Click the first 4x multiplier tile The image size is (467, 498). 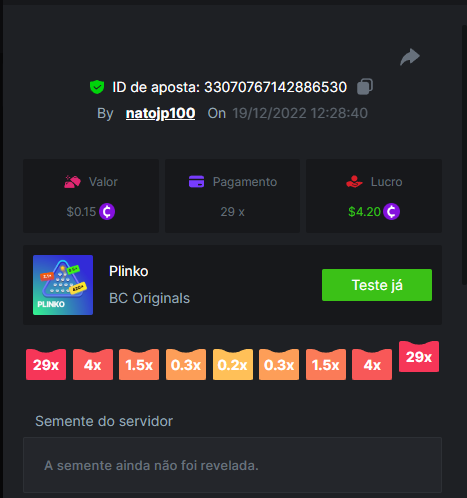[x=93, y=365]
